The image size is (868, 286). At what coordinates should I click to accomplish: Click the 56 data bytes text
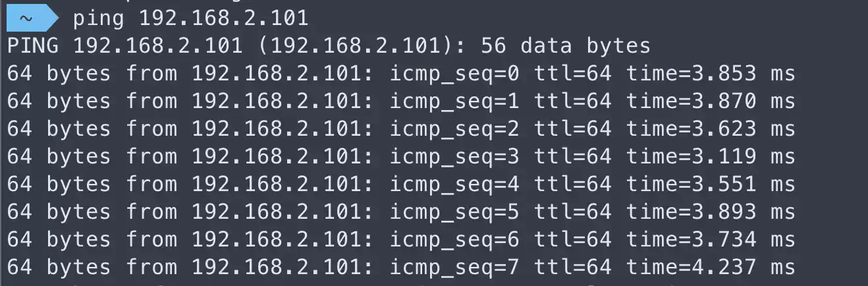[566, 46]
